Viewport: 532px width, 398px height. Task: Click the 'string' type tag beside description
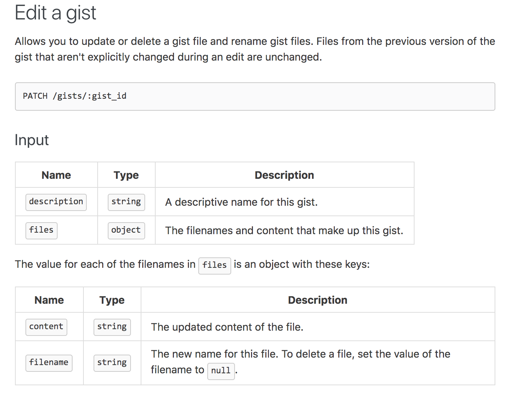126,202
